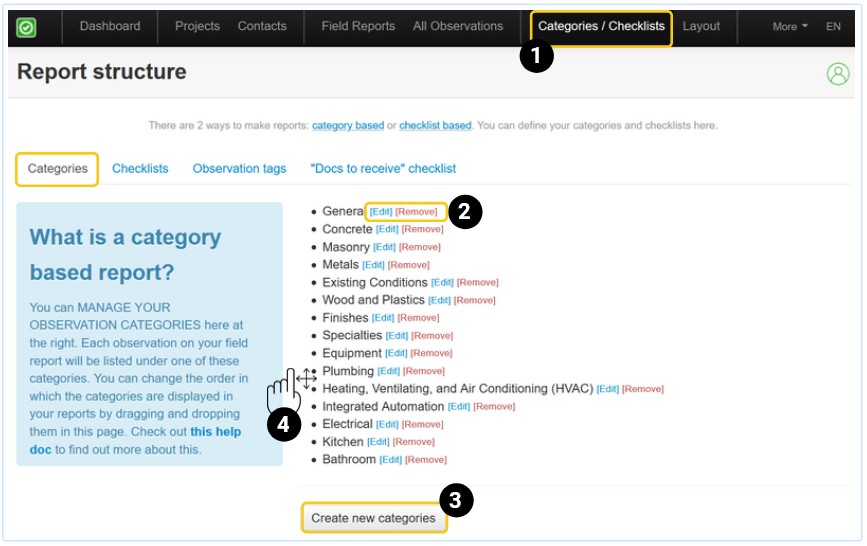
Task: Remove the Integrated Automation category
Action: click(494, 407)
